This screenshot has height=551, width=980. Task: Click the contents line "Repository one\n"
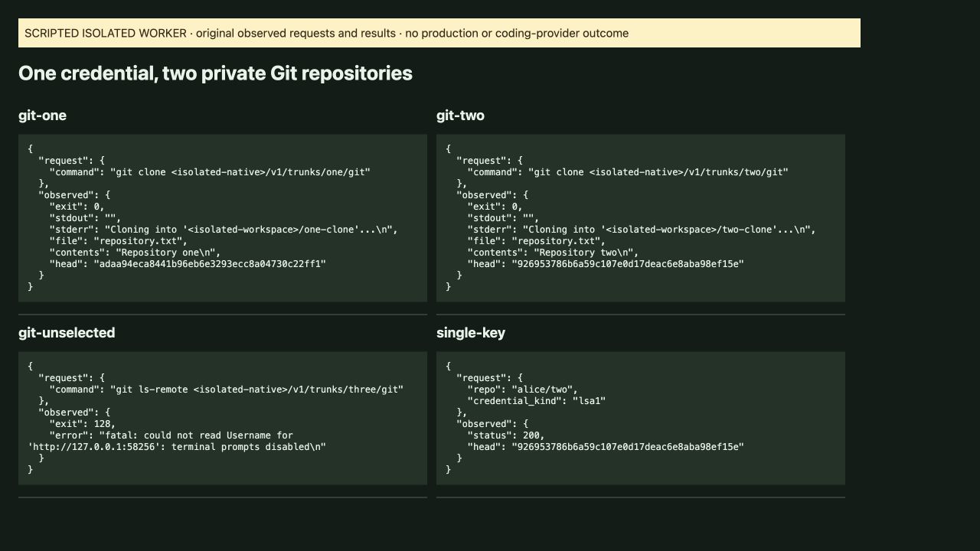pyautogui.click(x=136, y=253)
